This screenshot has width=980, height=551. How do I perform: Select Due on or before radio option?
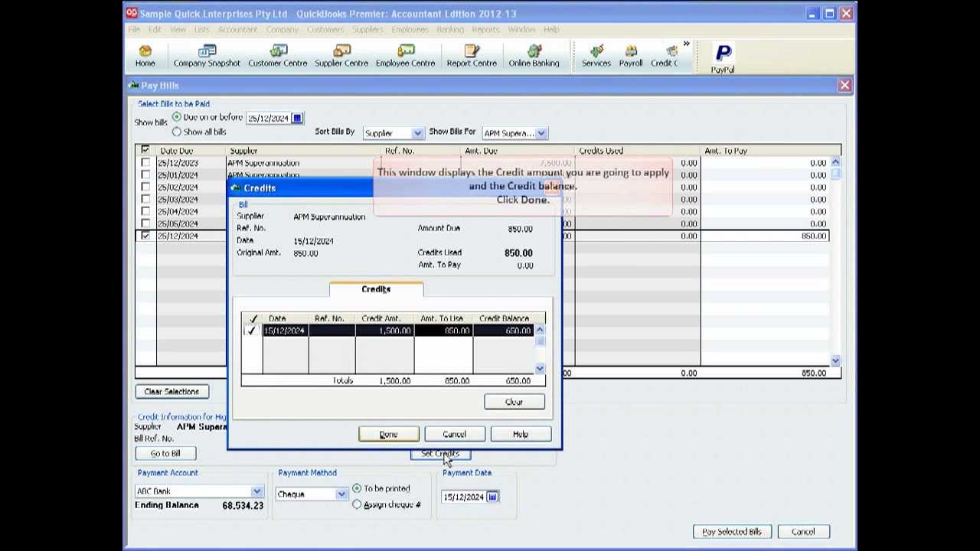(177, 117)
